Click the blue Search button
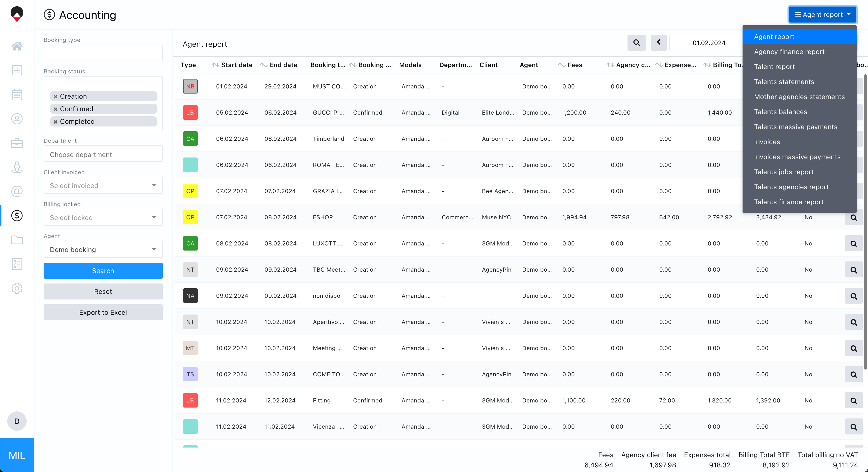Image resolution: width=868 pixels, height=472 pixels. [x=103, y=271]
